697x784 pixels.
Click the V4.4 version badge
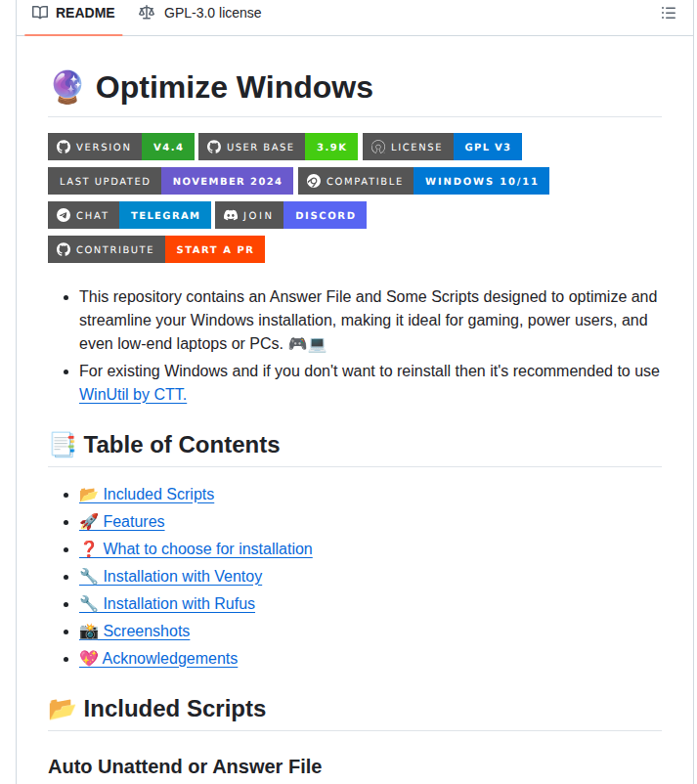click(168, 147)
